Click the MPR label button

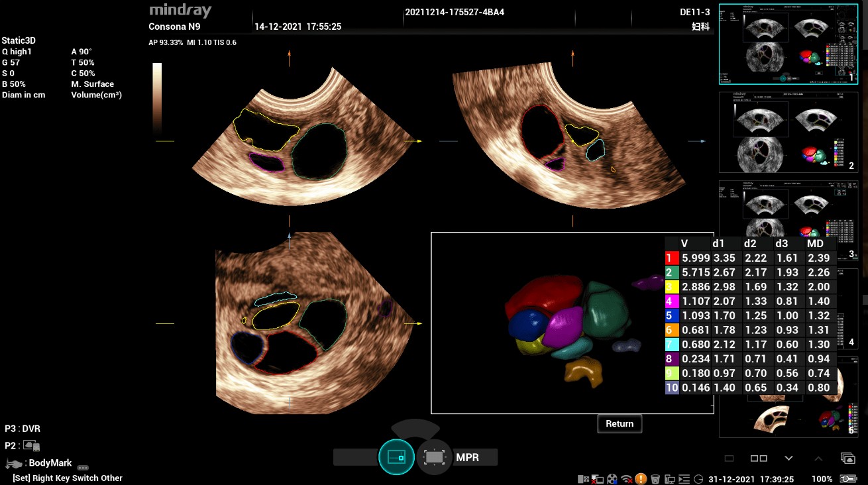point(467,457)
